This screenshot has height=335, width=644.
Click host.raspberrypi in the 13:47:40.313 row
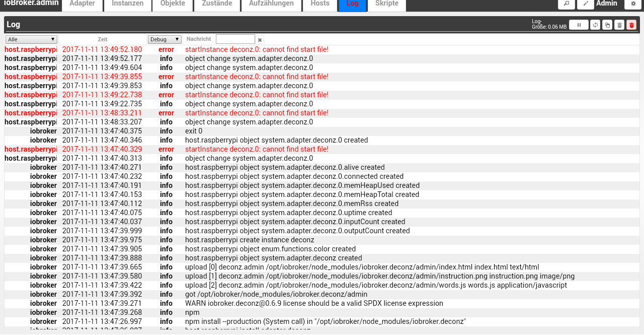click(31, 158)
